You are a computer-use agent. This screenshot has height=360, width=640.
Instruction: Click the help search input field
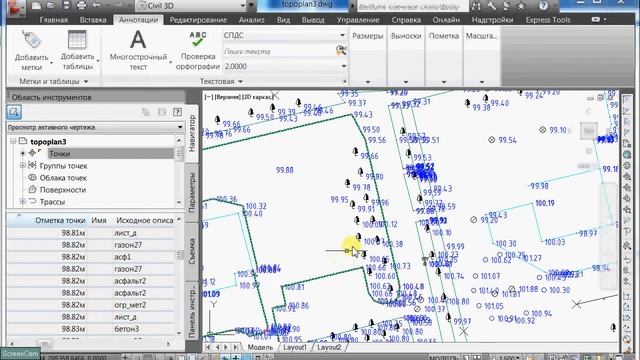coord(412,6)
